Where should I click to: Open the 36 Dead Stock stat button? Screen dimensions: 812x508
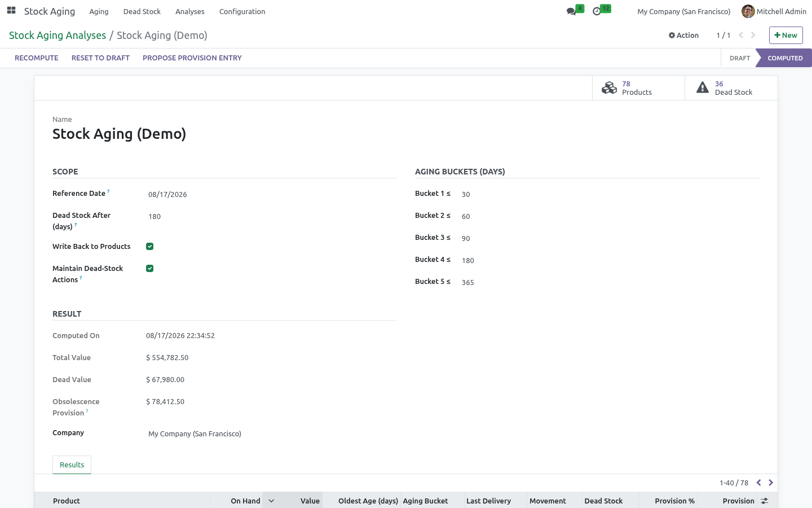tap(731, 88)
